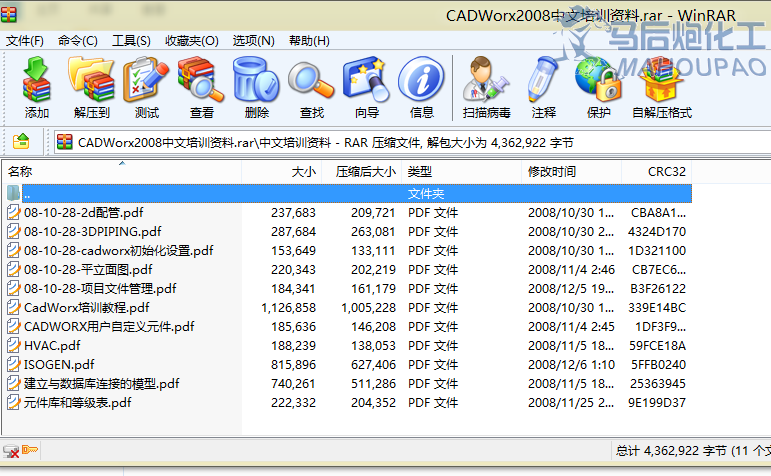The image size is (771, 476).
Task: Open the 选项(N) menu
Action: pos(254,40)
